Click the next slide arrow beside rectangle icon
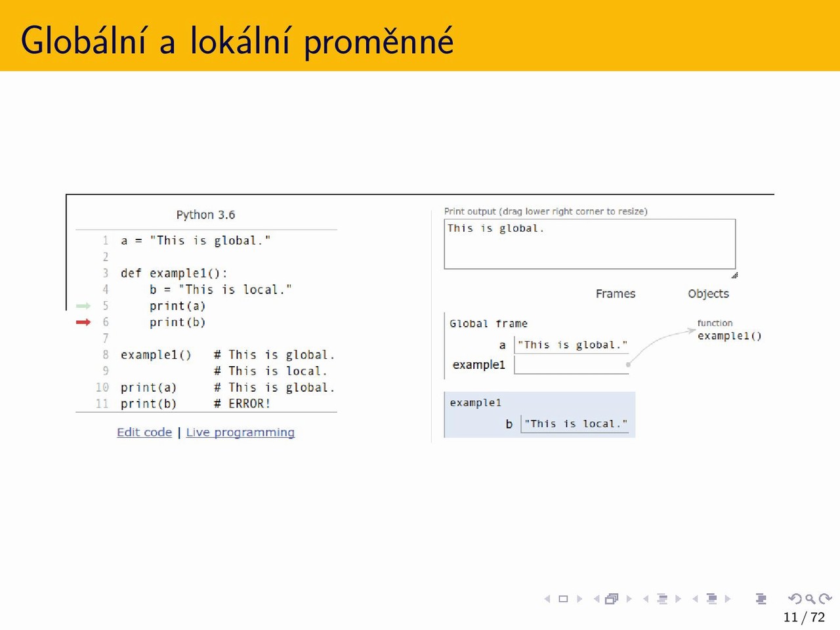 579,598
